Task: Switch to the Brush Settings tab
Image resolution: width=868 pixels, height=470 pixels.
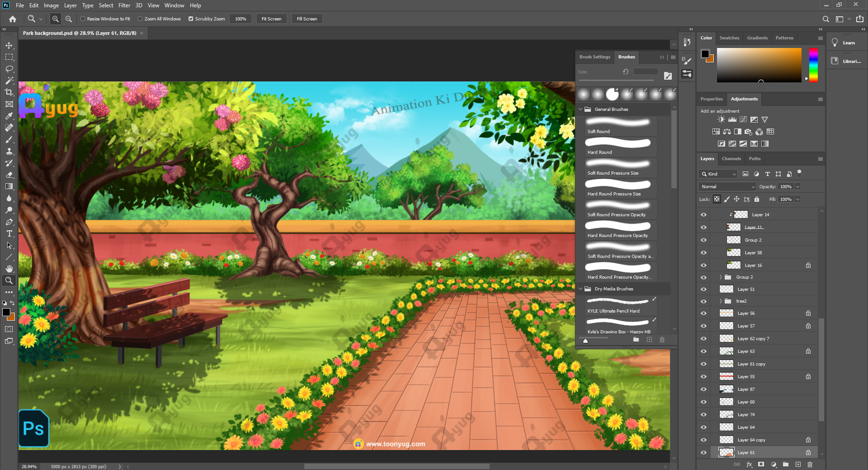Action: pyautogui.click(x=595, y=57)
